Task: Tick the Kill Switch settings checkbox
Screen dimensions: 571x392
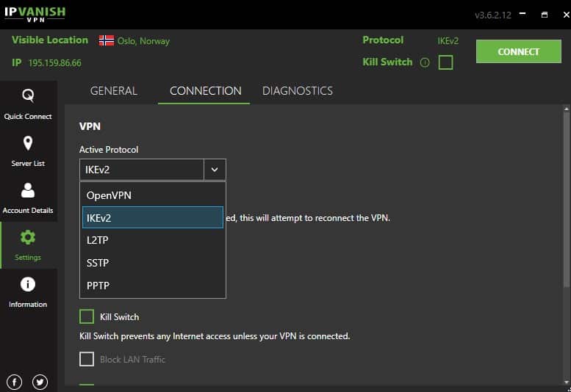Action: pyautogui.click(x=87, y=316)
